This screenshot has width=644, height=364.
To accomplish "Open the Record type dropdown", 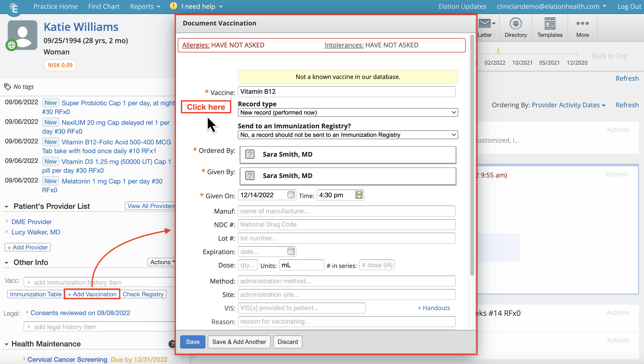I will coord(348,113).
